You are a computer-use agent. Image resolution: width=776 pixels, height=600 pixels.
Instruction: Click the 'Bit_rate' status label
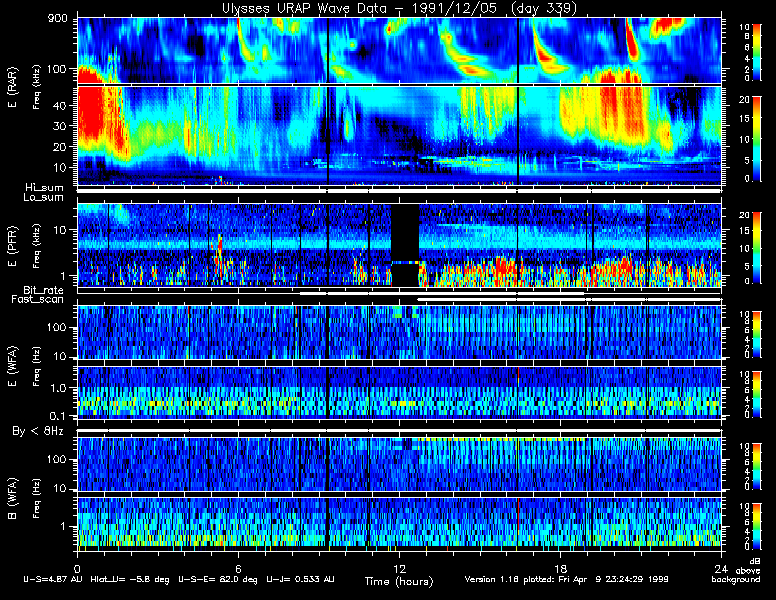(44, 290)
